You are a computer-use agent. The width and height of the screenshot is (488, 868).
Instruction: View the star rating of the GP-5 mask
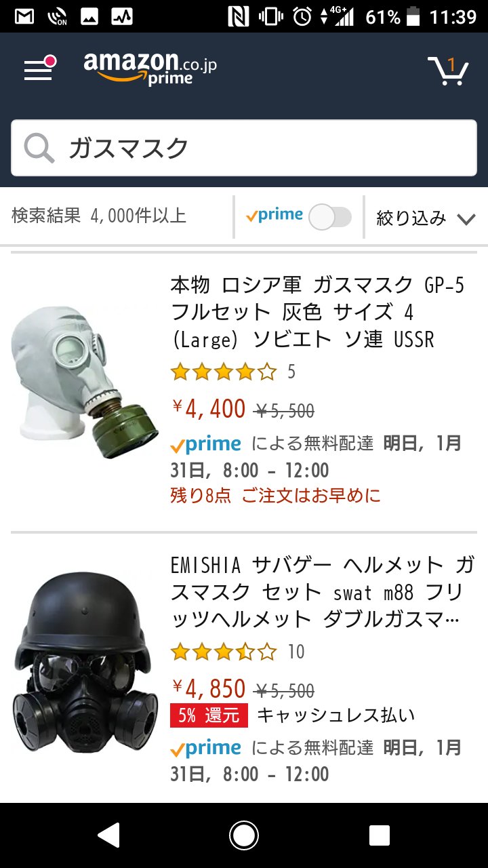(x=224, y=372)
